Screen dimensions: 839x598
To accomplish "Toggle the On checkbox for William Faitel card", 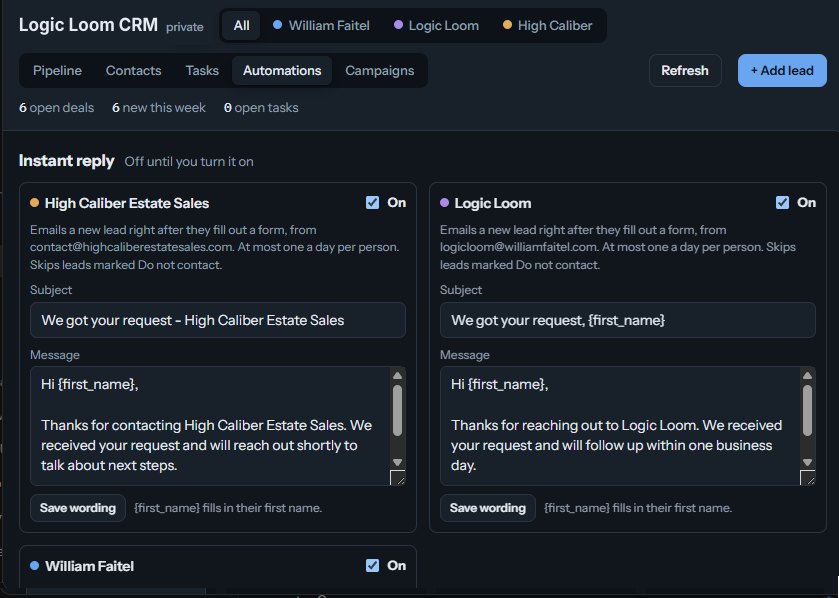I will [372, 565].
